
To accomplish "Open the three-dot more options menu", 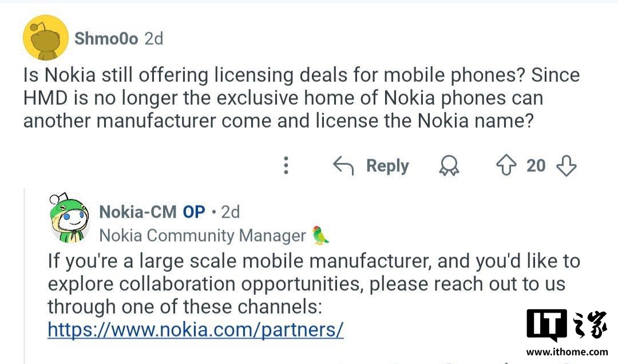I will pos(286,166).
